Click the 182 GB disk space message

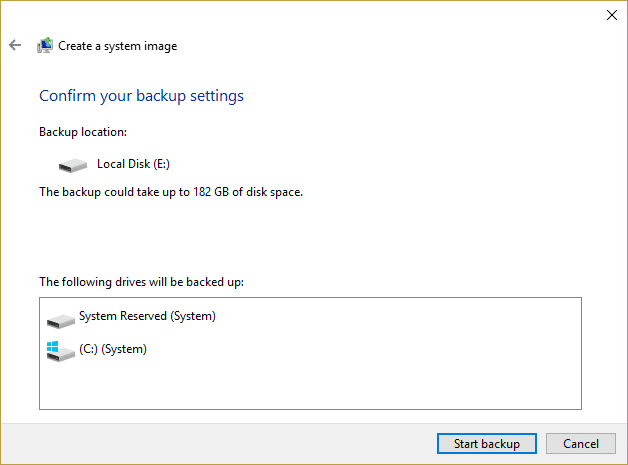170,191
